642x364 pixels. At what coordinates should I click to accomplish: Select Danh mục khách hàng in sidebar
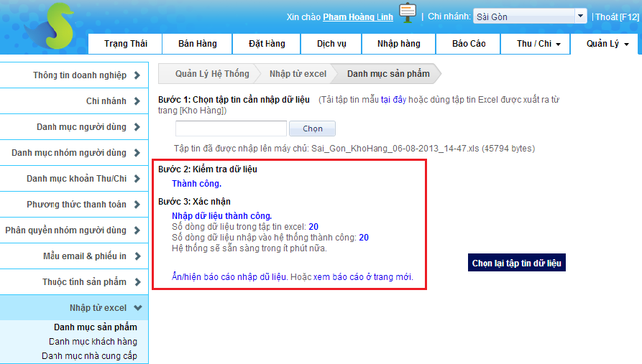(x=93, y=342)
